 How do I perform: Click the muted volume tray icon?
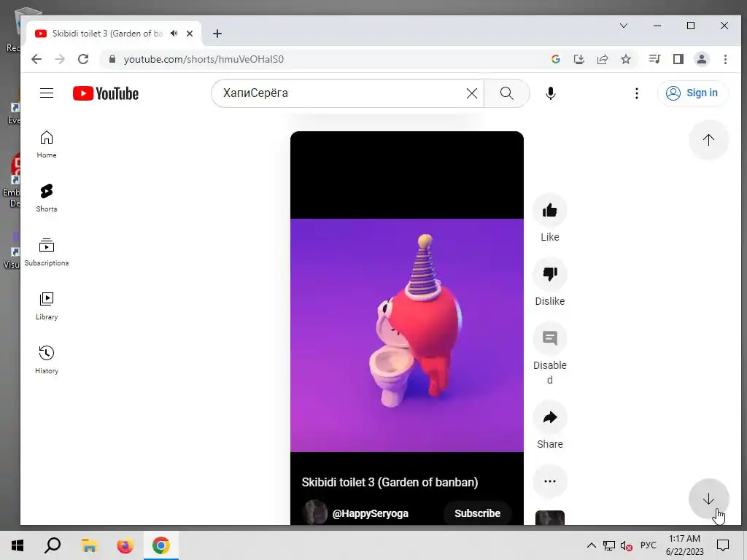coord(626,545)
